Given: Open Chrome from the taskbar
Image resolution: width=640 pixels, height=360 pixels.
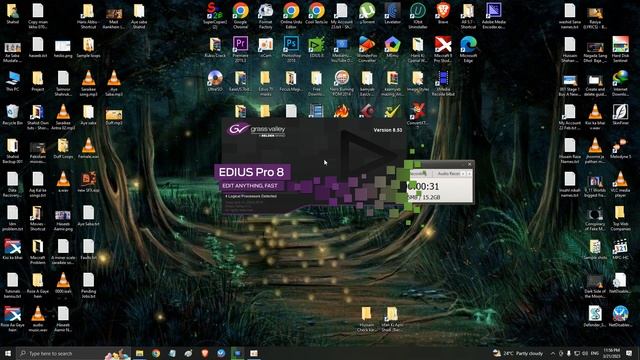Looking at the screenshot, I should (156, 353).
